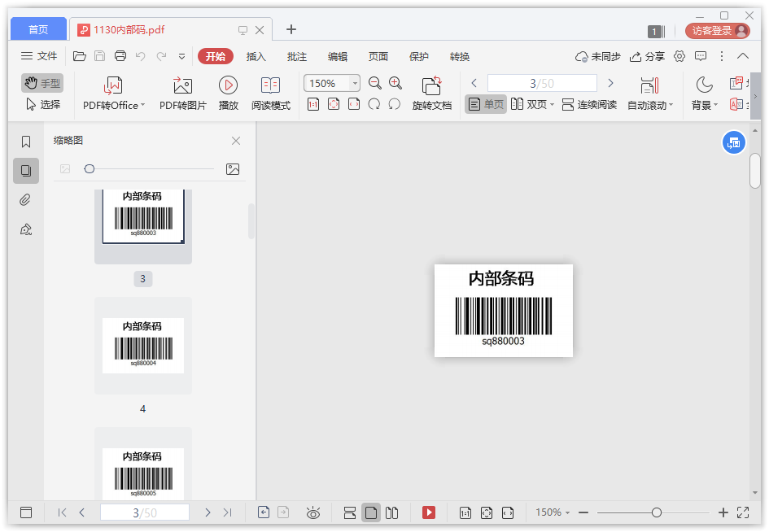
Task: Toggle double page icon in status bar
Action: click(391, 512)
